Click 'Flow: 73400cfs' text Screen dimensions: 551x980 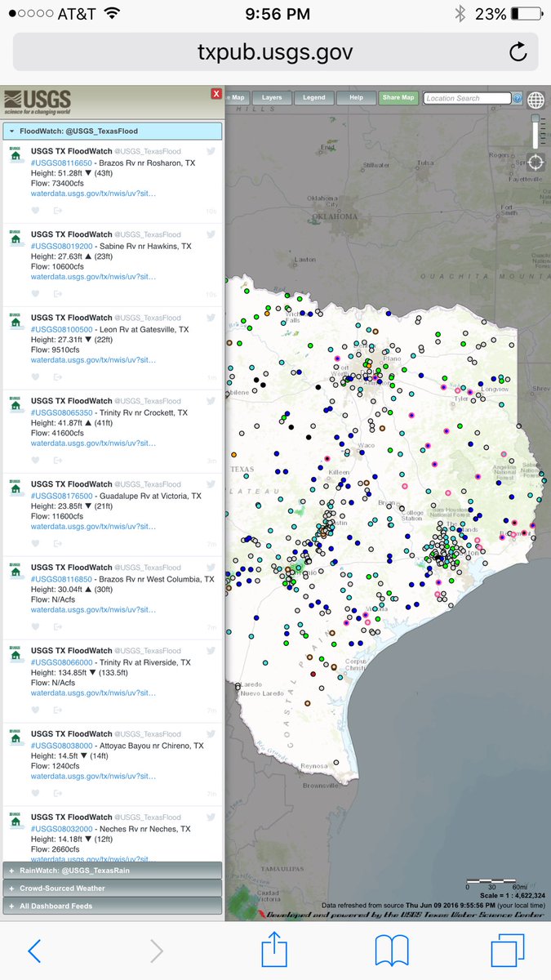(58, 184)
